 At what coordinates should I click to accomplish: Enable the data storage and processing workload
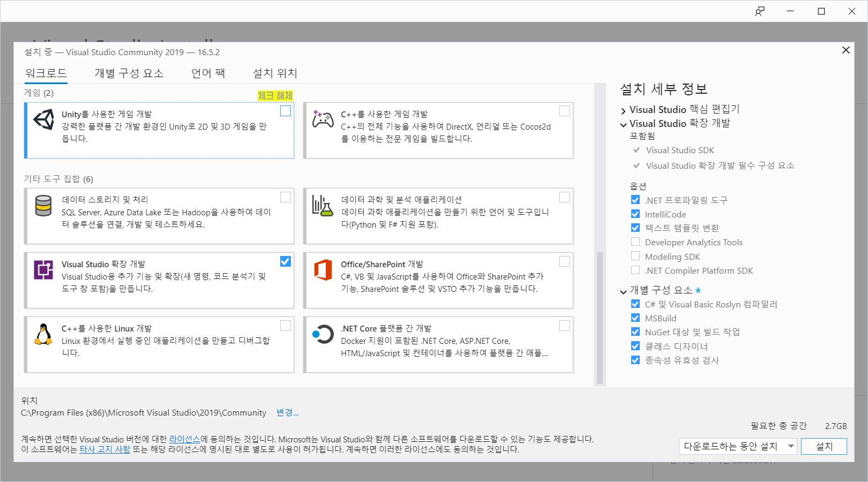click(x=286, y=197)
